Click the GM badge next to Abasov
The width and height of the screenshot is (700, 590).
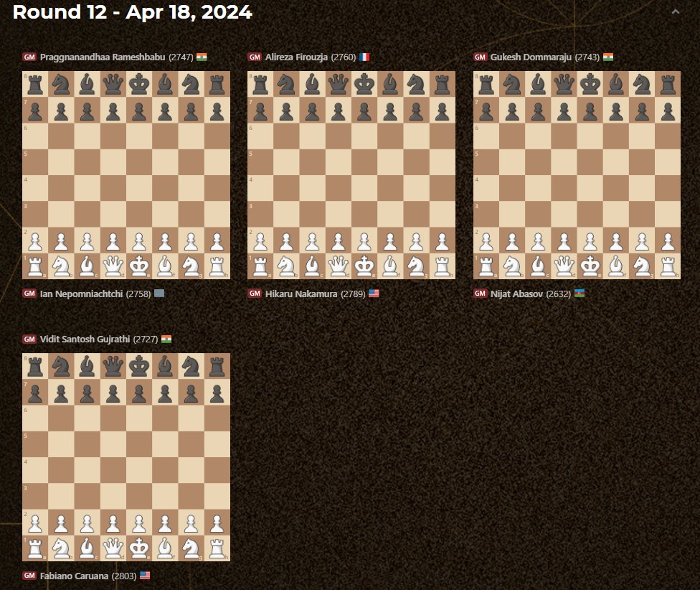[480, 294]
